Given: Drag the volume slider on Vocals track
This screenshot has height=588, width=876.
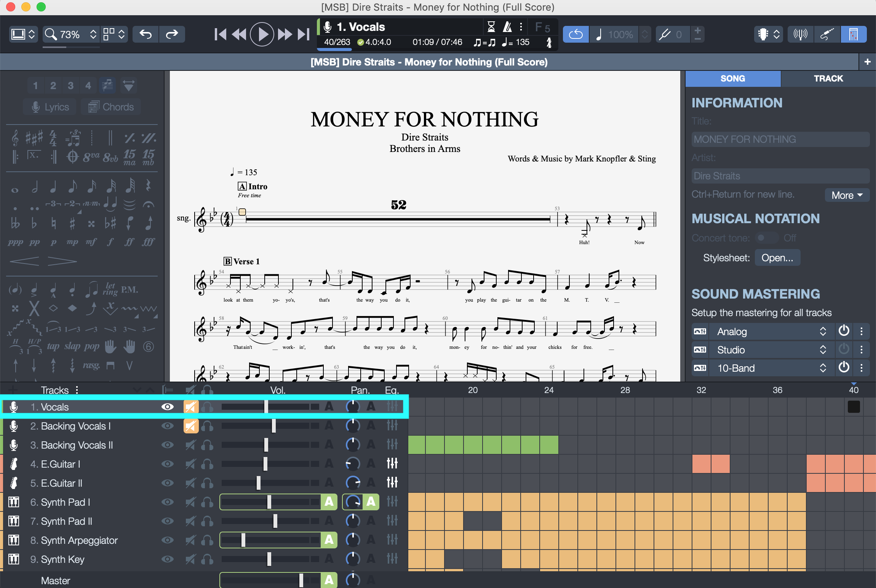Looking at the screenshot, I should tap(269, 406).
